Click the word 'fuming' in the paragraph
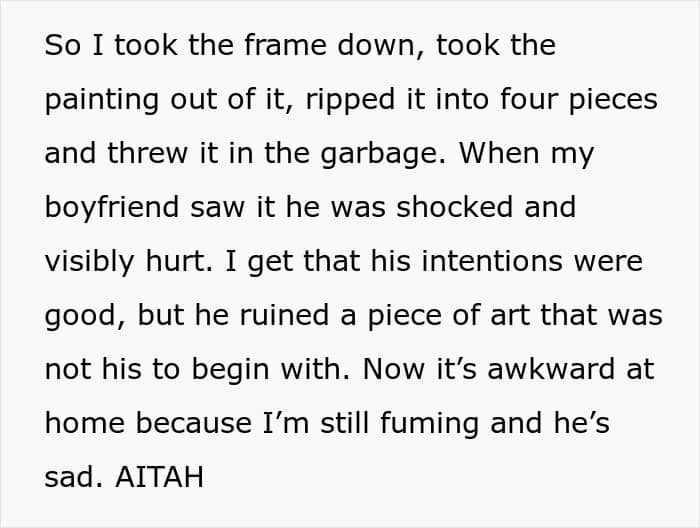700x528 pixels. [429, 424]
